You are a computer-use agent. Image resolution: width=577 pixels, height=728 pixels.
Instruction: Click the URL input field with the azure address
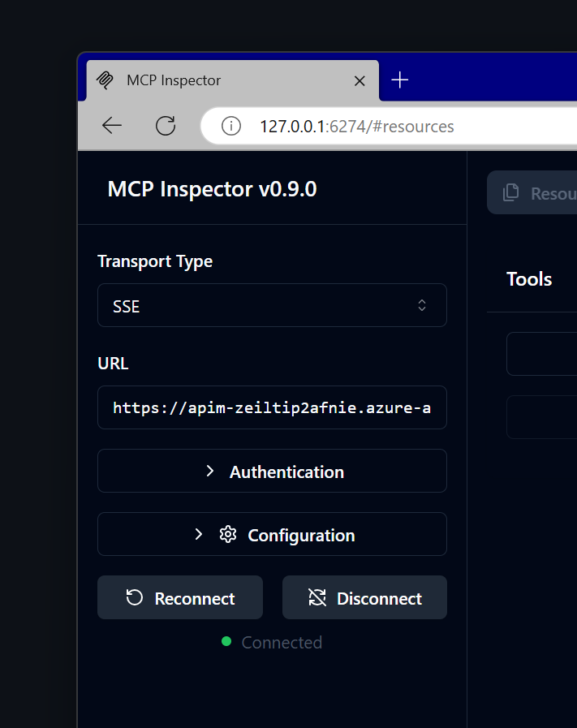pos(272,407)
